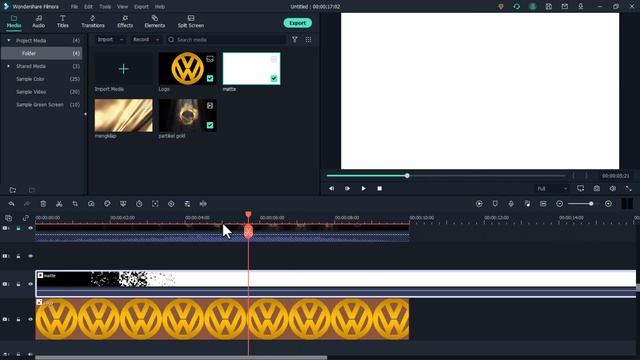Switch to the Elements tab
This screenshot has height=360, width=640.
(x=155, y=21)
